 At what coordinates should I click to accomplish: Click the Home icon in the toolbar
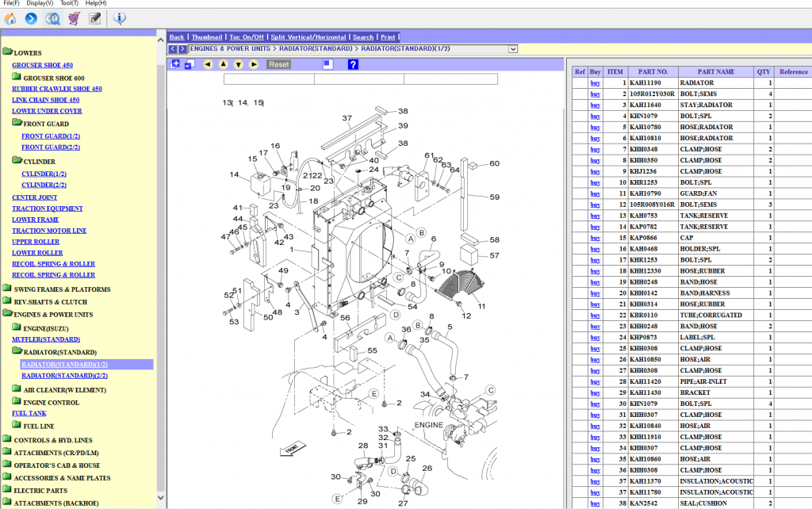tap(10, 18)
